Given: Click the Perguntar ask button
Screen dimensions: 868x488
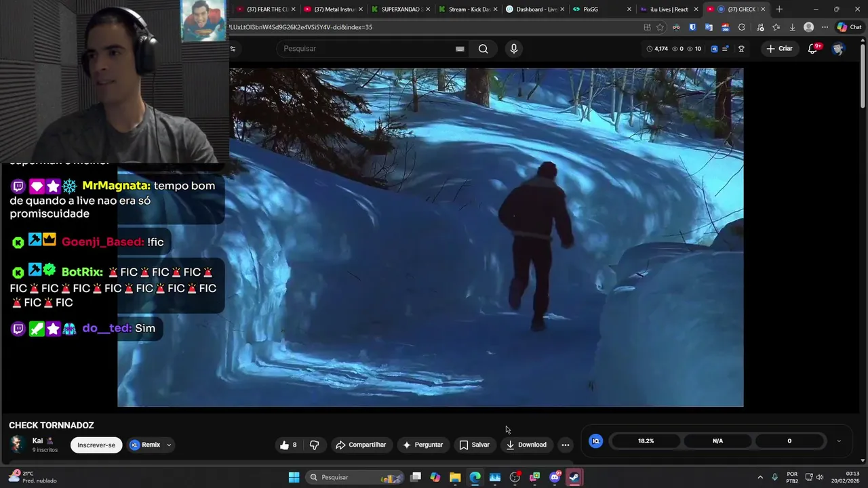Looking at the screenshot, I should (422, 445).
